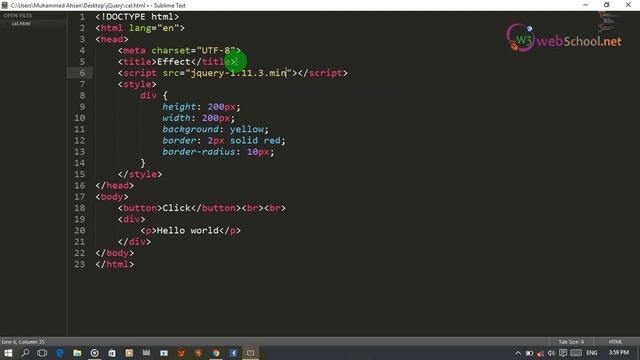Image resolution: width=640 pixels, height=360 pixels.
Task: Open the touch keyboard tray icon
Action: pos(576,353)
